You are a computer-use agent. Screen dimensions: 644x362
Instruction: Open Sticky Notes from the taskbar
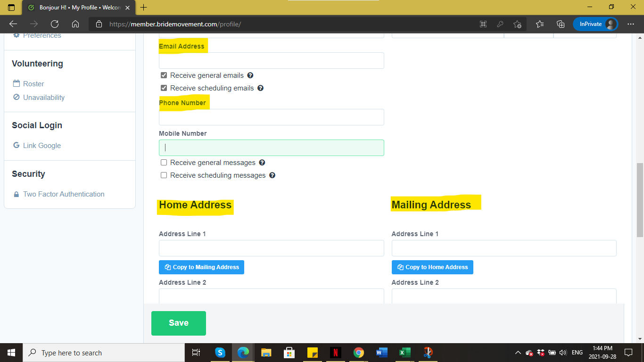313,353
